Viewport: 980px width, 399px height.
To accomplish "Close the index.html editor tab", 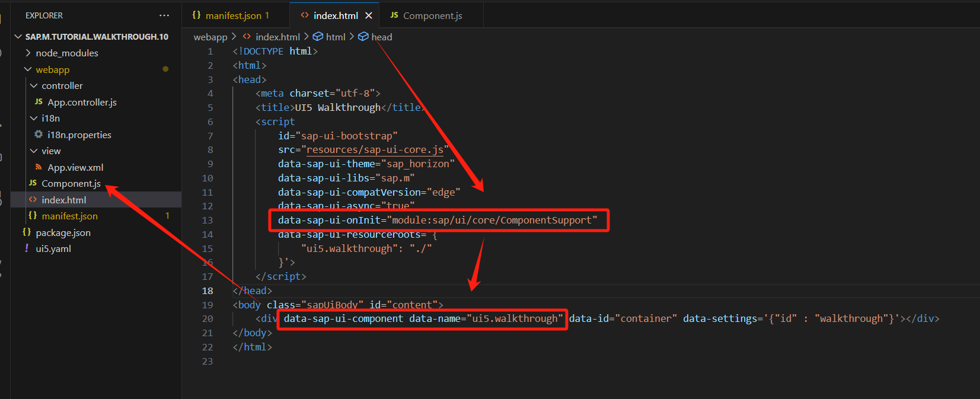I will pos(369,15).
